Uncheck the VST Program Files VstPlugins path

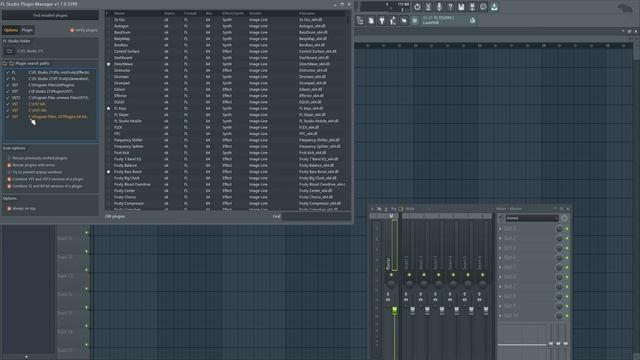point(8,85)
